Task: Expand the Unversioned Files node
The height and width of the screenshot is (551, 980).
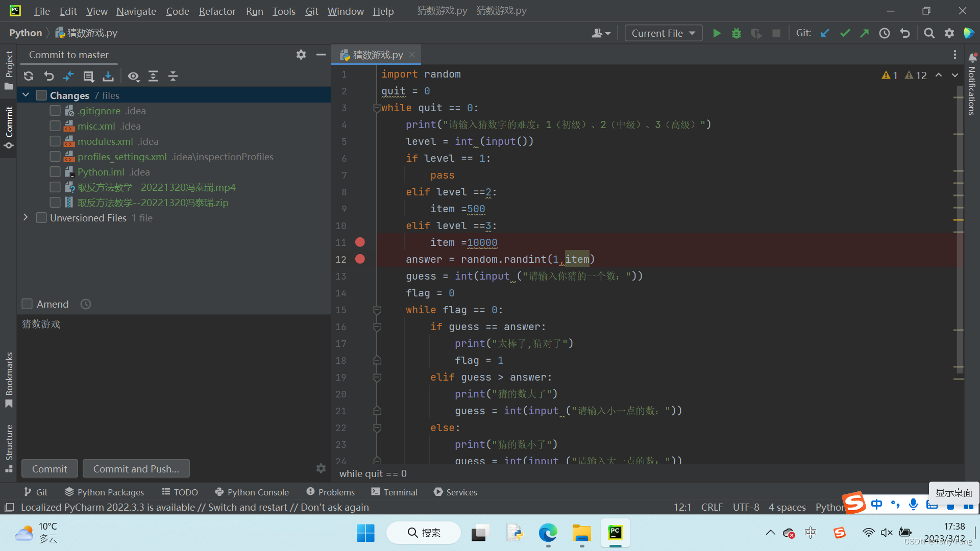Action: 26,217
